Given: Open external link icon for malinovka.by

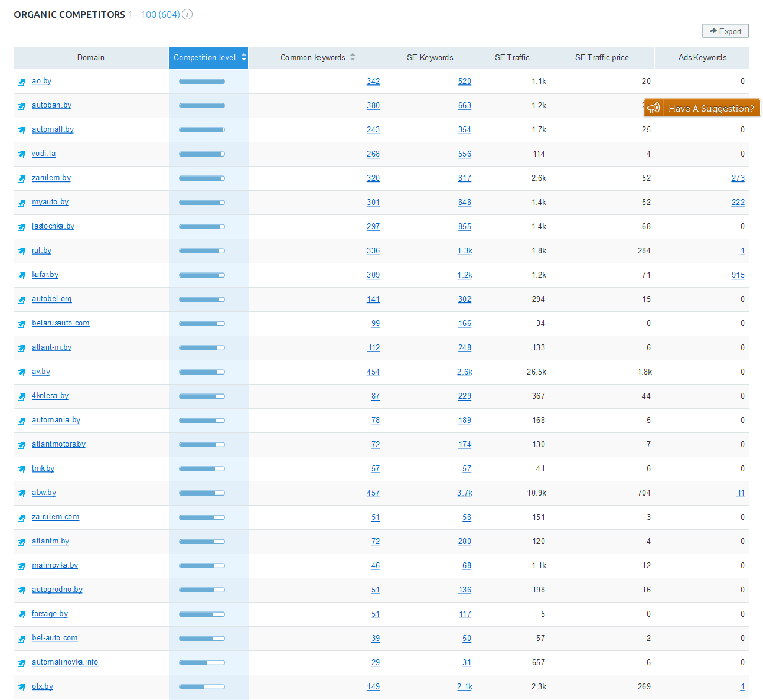Looking at the screenshot, I should tap(21, 566).
